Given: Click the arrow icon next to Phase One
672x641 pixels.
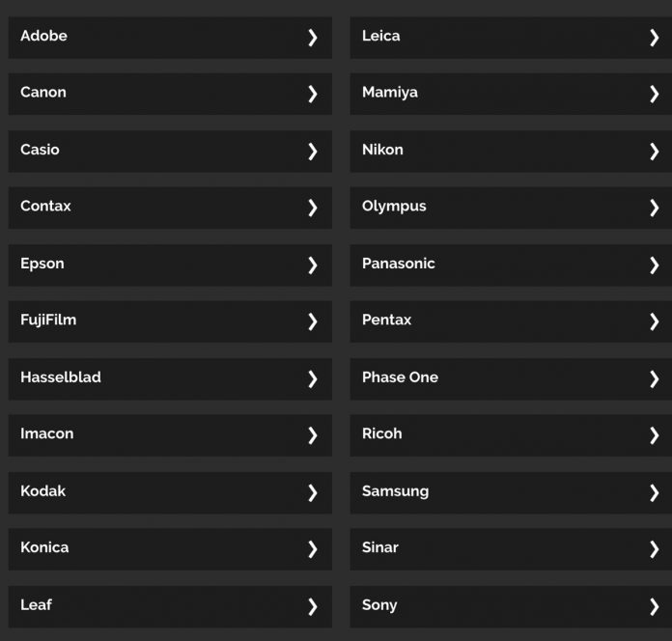Looking at the screenshot, I should [654, 378].
